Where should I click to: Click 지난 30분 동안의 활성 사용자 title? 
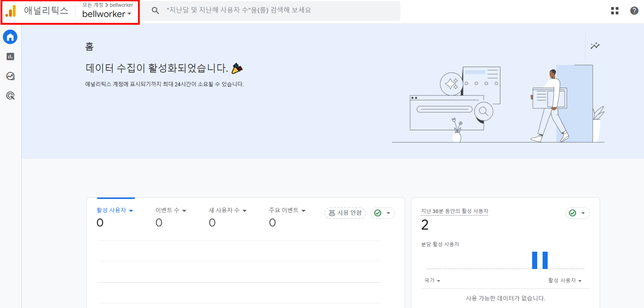455,211
